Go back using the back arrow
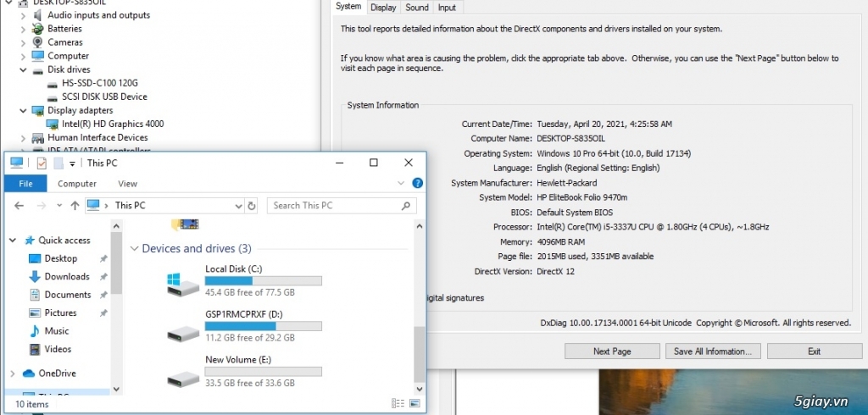868x415 pixels. pos(19,205)
